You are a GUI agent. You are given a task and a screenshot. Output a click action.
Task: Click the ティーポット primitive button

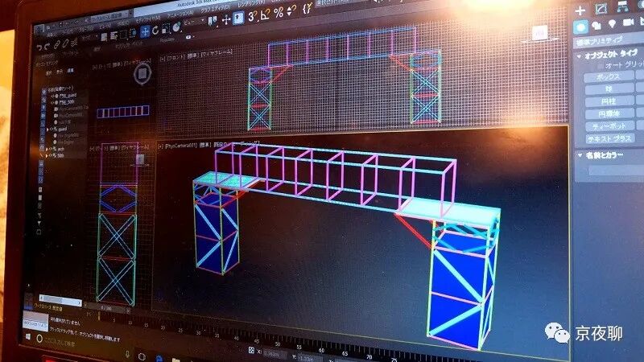pos(610,126)
